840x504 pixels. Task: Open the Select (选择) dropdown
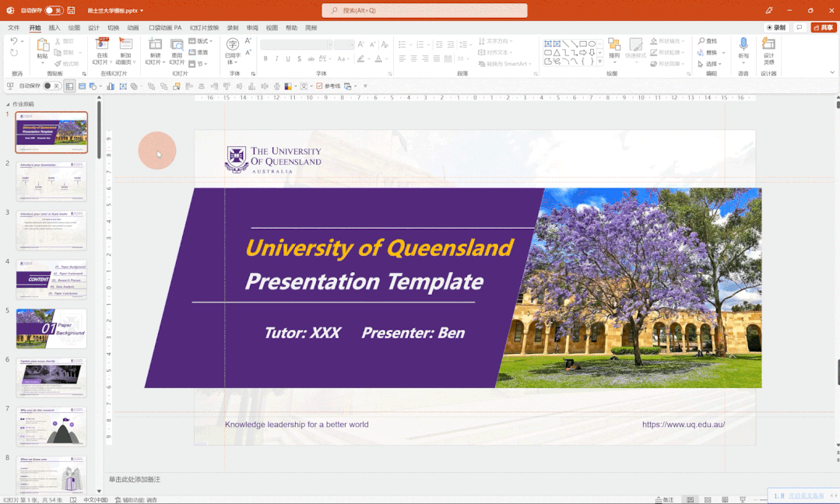coord(710,64)
